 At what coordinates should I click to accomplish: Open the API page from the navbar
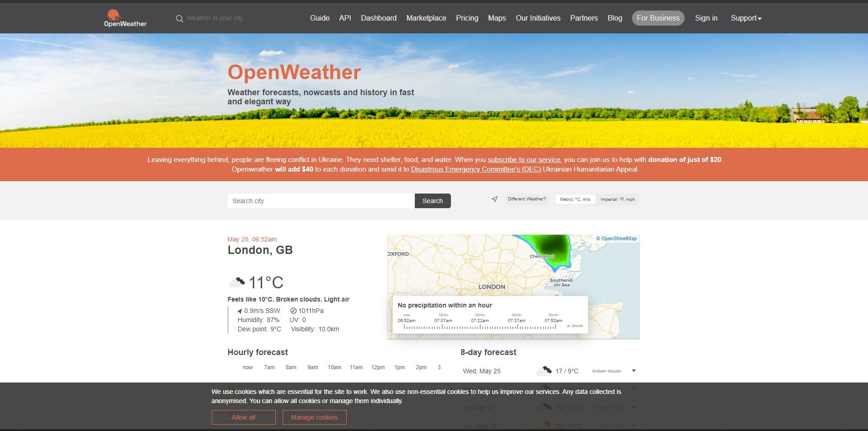point(345,18)
